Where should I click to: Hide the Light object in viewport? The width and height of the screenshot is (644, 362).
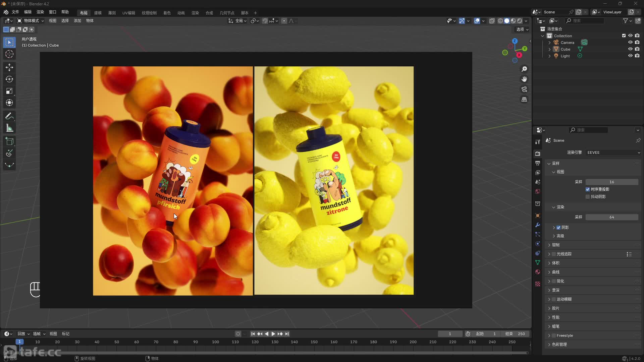630,56
